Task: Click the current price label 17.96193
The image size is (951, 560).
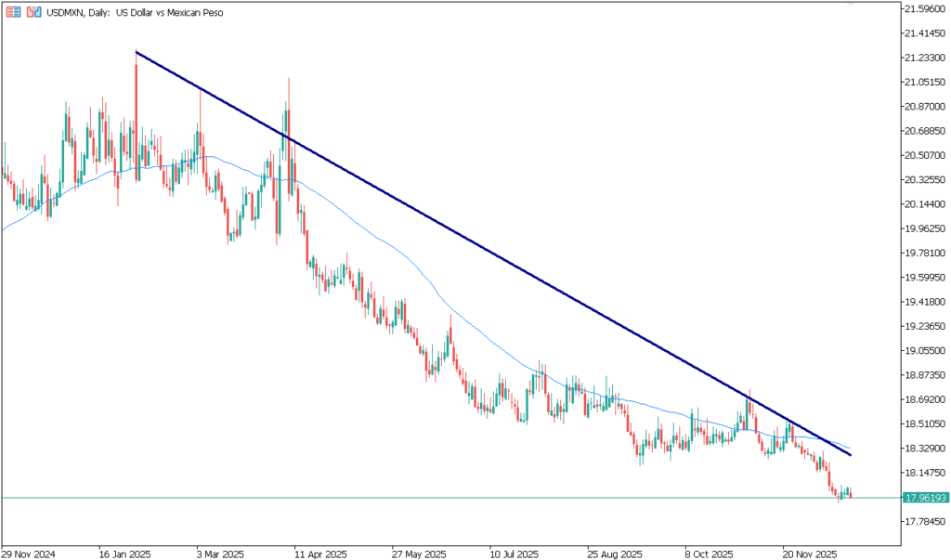Action: click(x=924, y=498)
